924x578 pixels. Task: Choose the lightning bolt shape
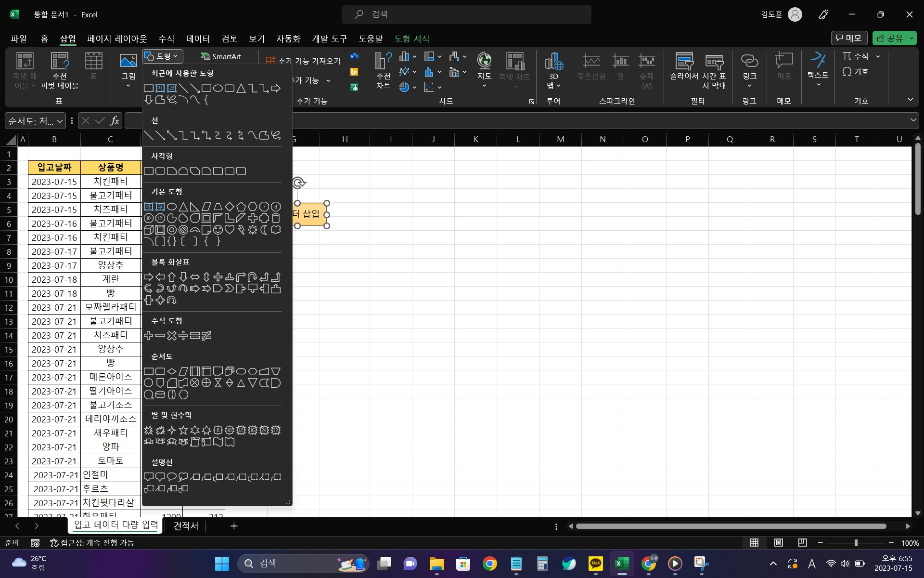click(241, 230)
